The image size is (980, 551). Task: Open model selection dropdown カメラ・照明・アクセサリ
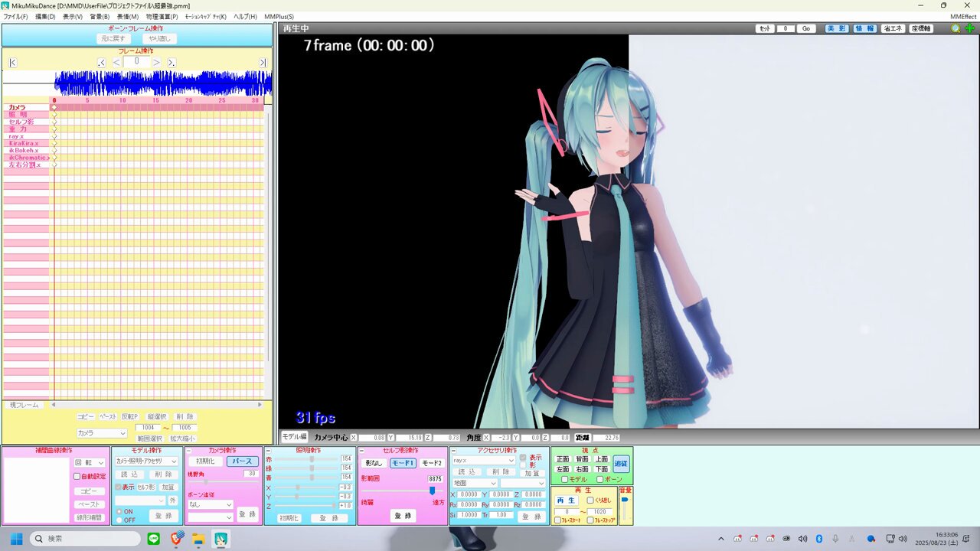[x=146, y=461]
